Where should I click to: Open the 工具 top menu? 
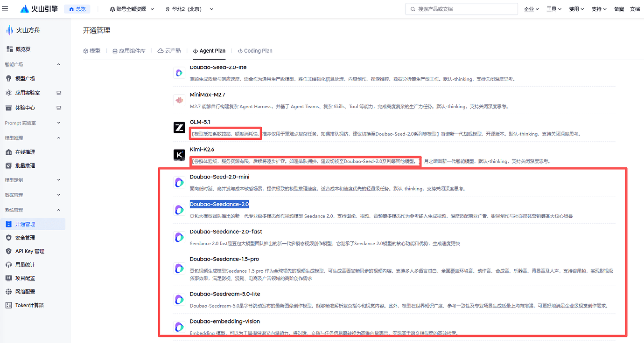tap(553, 9)
